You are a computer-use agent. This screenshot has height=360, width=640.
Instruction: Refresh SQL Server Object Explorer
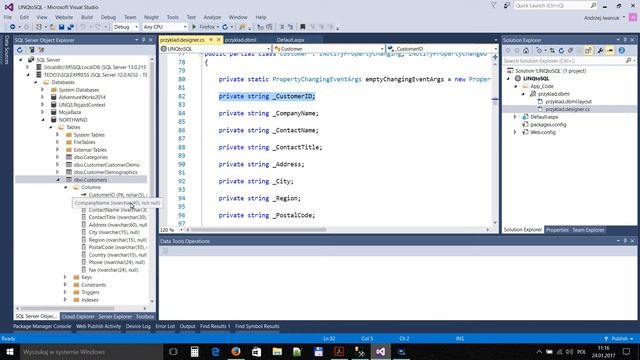point(20,50)
